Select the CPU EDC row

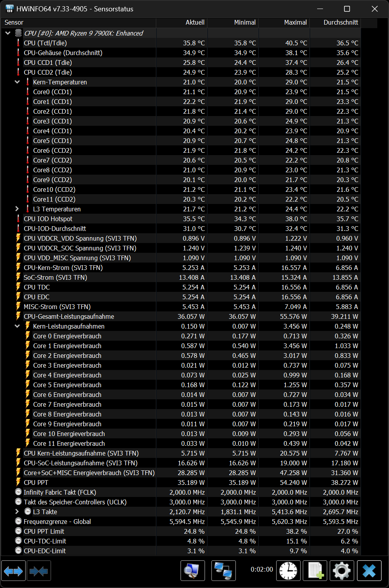tap(181, 297)
